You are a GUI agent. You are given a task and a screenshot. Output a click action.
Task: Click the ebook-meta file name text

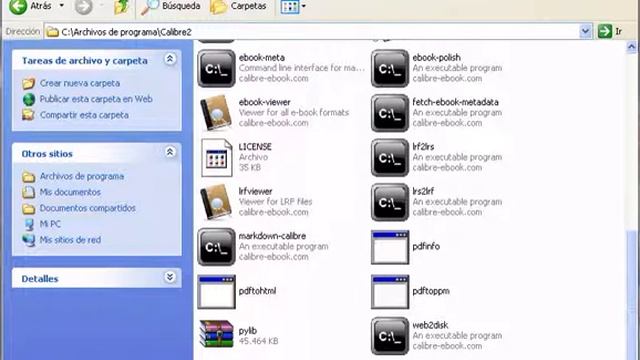[262, 58]
